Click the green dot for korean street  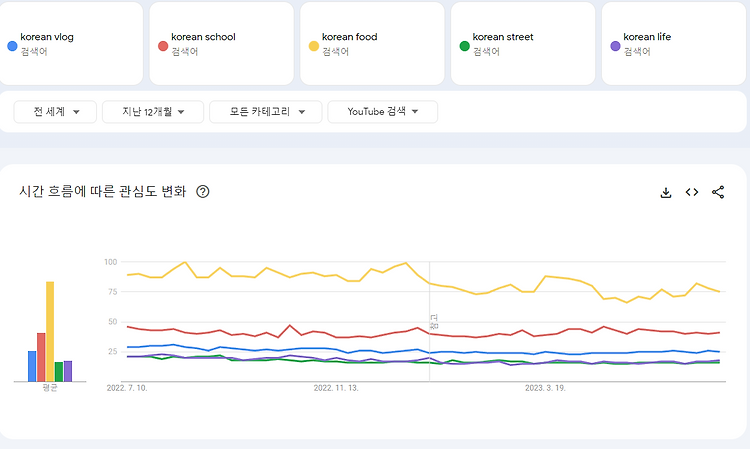click(x=464, y=45)
